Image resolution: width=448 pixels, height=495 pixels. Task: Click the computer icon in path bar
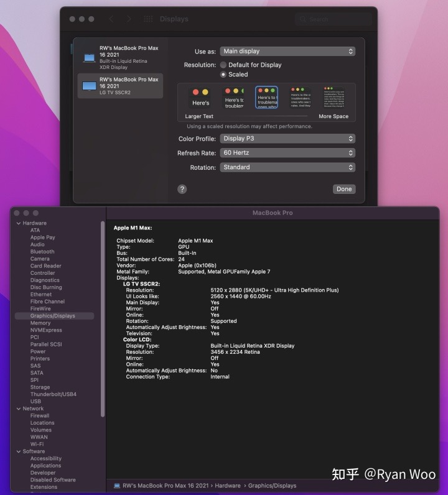(117, 486)
